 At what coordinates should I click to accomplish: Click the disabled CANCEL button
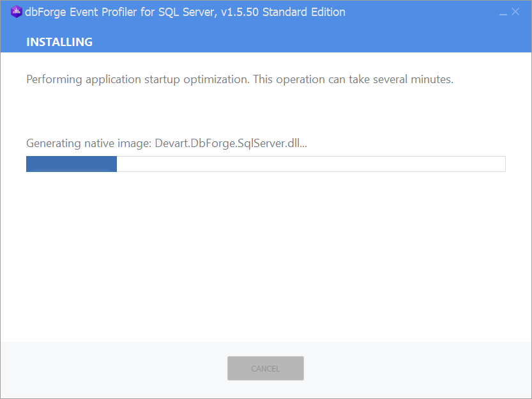click(x=265, y=368)
